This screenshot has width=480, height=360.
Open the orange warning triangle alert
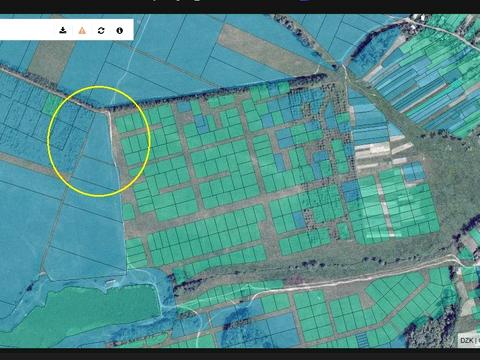82,30
